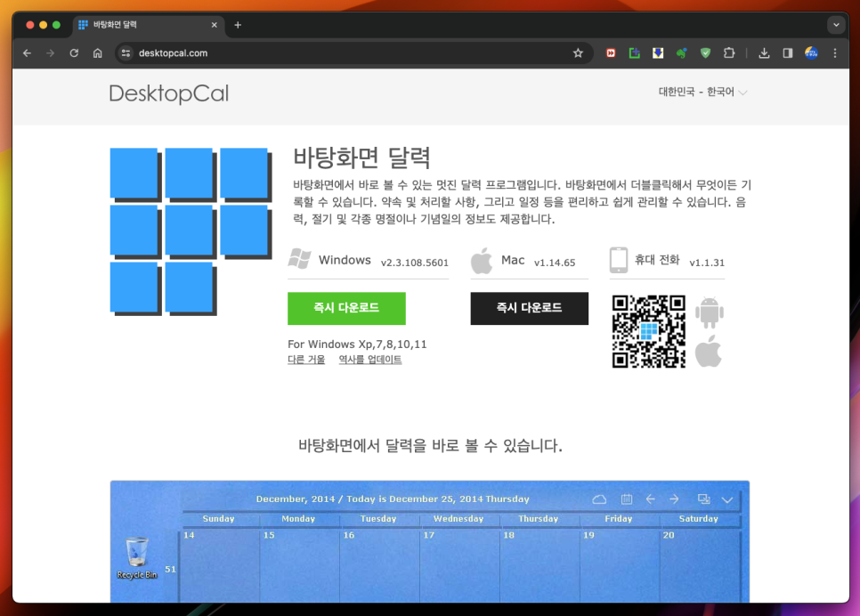
Task: Go back to the previous page
Action: click(27, 53)
